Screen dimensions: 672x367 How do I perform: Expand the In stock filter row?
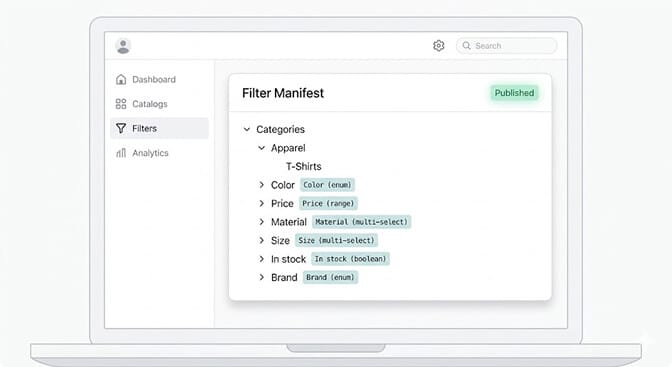point(261,259)
